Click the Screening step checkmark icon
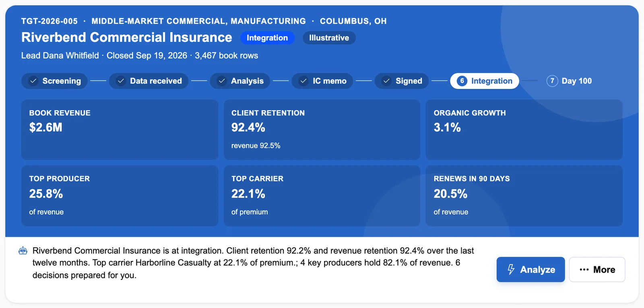This screenshot has width=644, height=308. click(33, 81)
